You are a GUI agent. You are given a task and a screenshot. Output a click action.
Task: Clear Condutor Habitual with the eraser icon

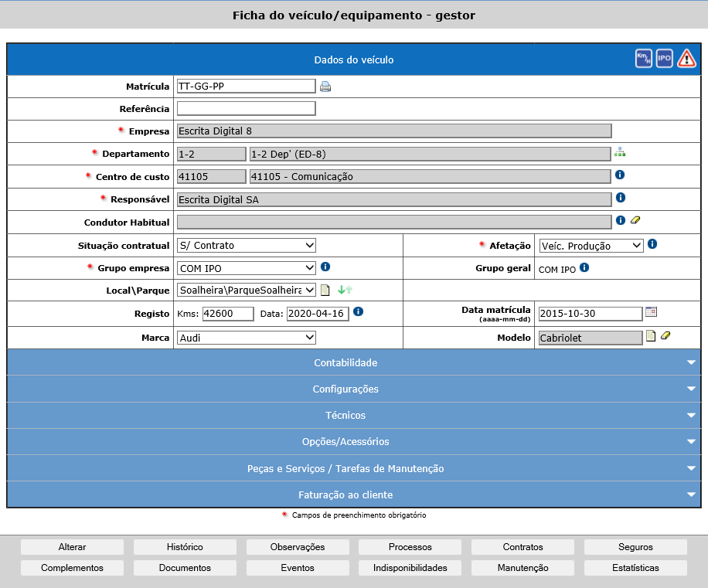coord(635,220)
